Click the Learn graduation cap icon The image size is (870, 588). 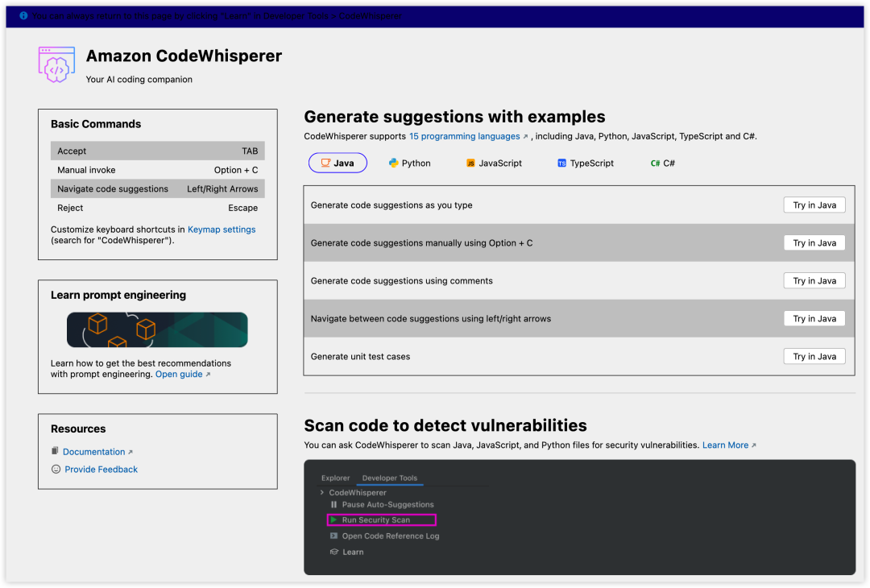334,552
